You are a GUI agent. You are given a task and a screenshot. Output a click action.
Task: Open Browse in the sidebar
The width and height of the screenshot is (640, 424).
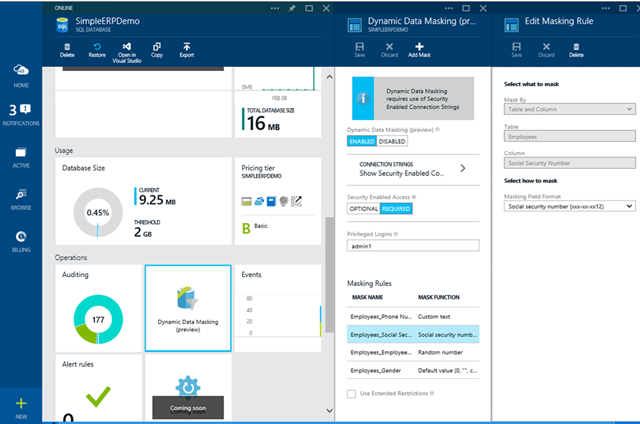21,199
